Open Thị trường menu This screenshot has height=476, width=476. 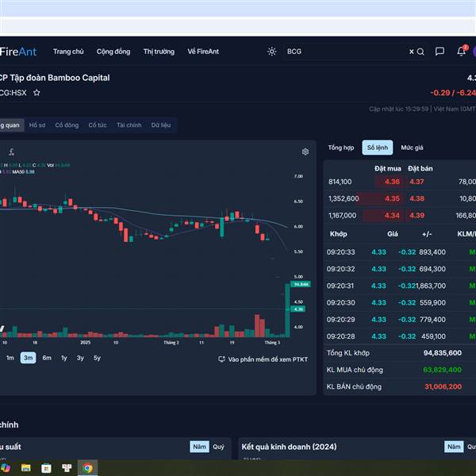(159, 52)
